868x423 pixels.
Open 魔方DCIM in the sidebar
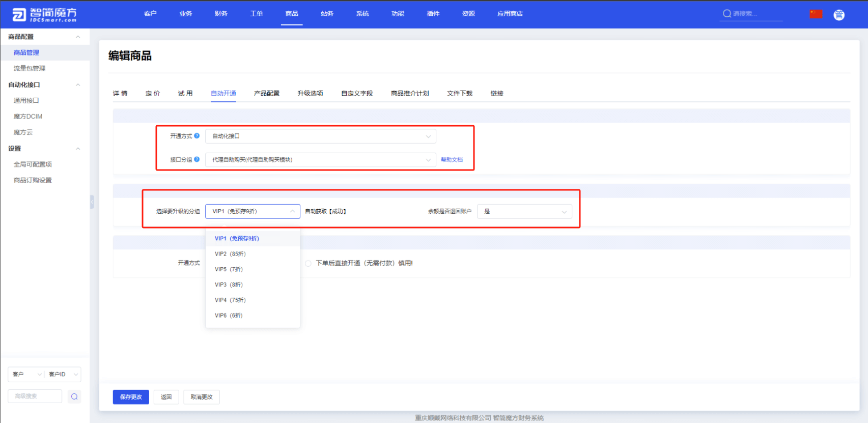[28, 117]
